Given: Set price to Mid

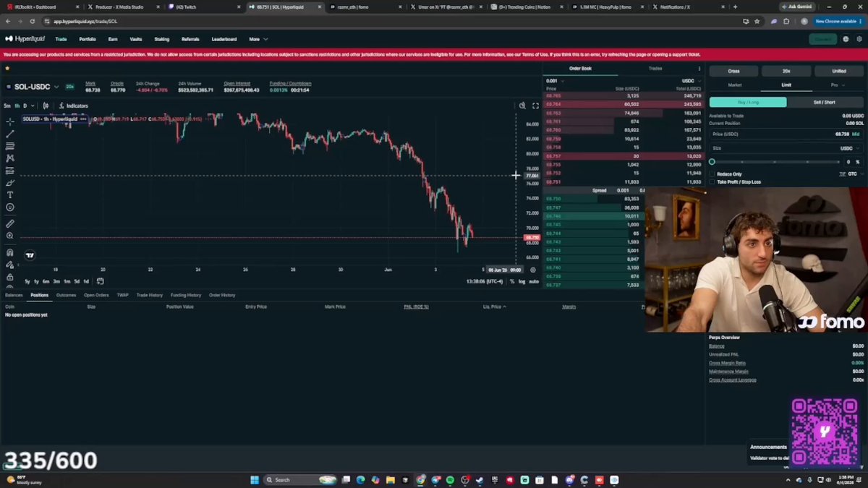Looking at the screenshot, I should pyautogui.click(x=856, y=134).
